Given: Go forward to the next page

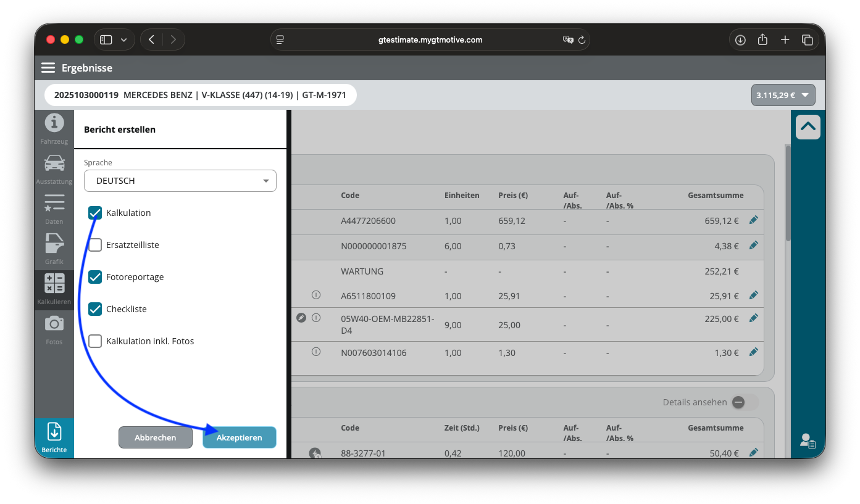Looking at the screenshot, I should (x=173, y=39).
